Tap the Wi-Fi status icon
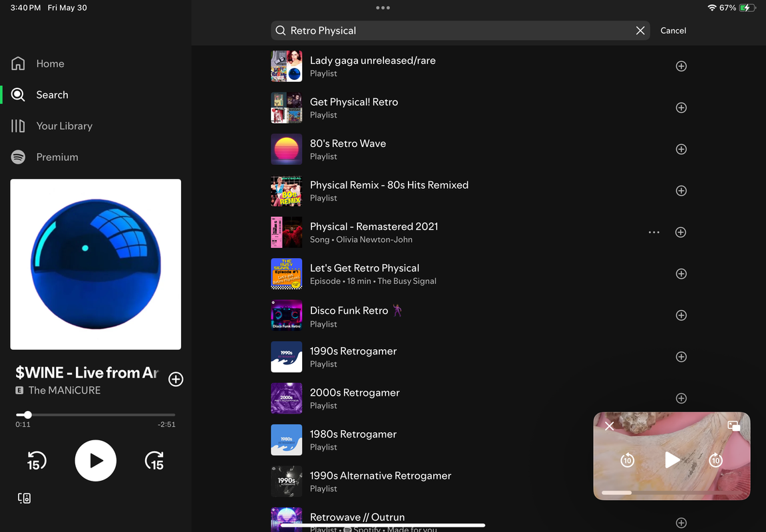Screen dimensions: 766x532 [712, 8]
